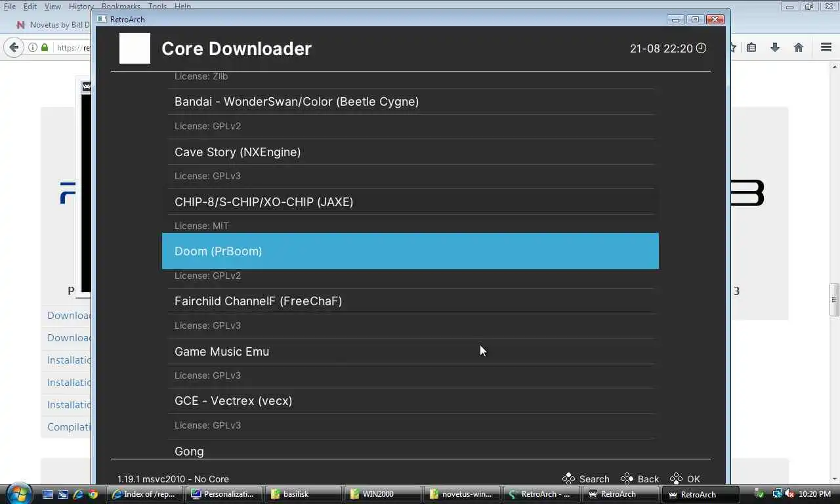Select GCE - Vectrex (vecx) core
840x504 pixels.
(410, 401)
